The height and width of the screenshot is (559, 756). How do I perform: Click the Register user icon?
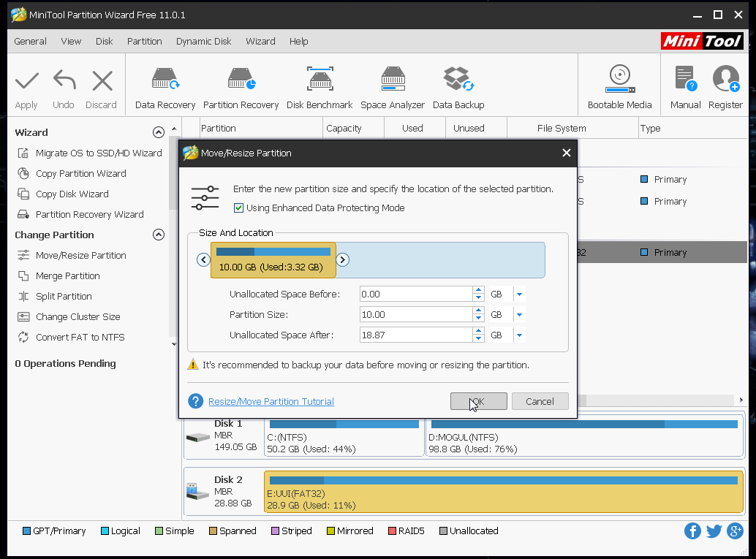click(x=725, y=79)
